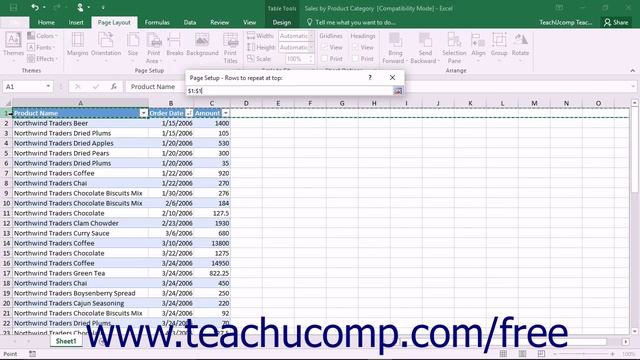Click the Select All corner button
The height and width of the screenshot is (360, 640).
click(7, 103)
